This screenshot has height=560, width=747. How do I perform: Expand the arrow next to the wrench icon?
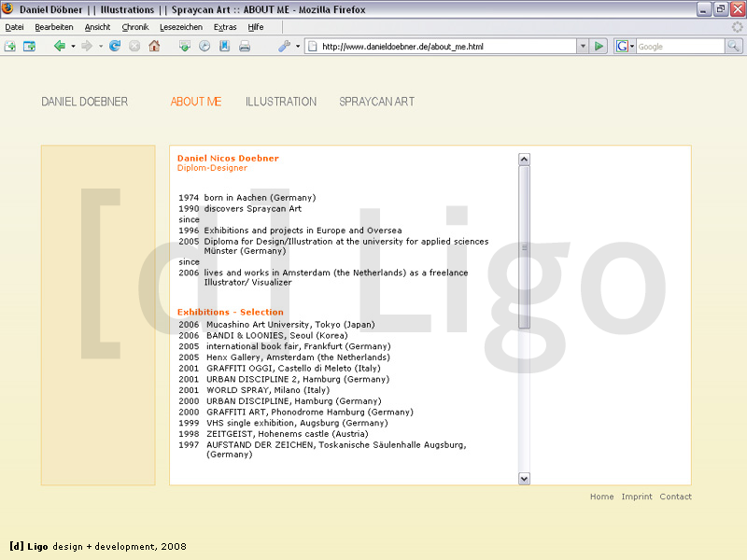point(298,46)
